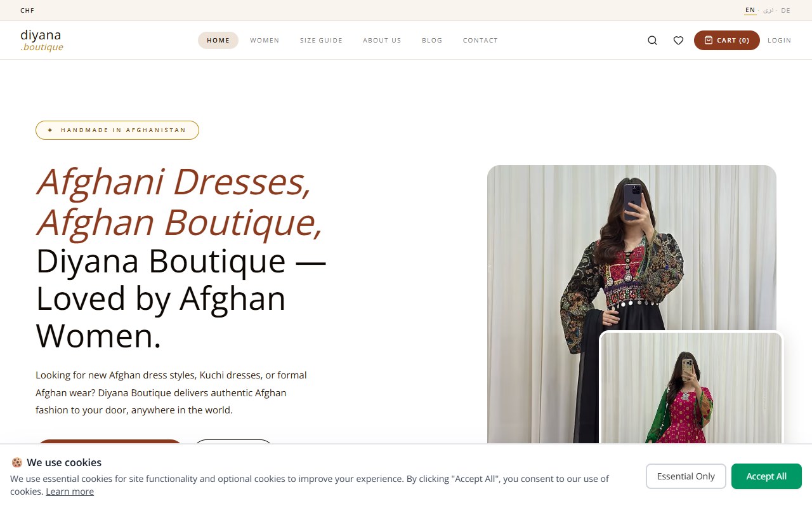Open the search magnifier icon
812x508 pixels.
coord(652,41)
